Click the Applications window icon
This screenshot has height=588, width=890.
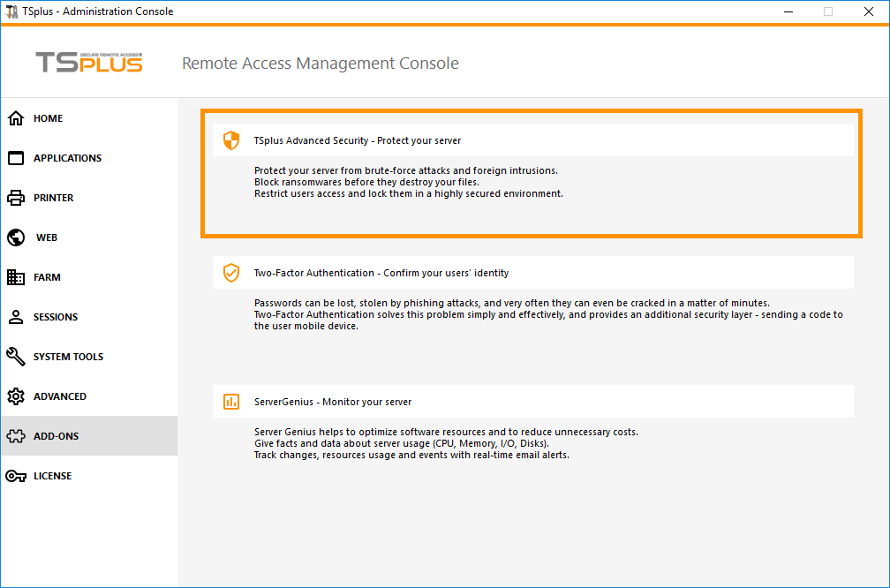(x=16, y=158)
